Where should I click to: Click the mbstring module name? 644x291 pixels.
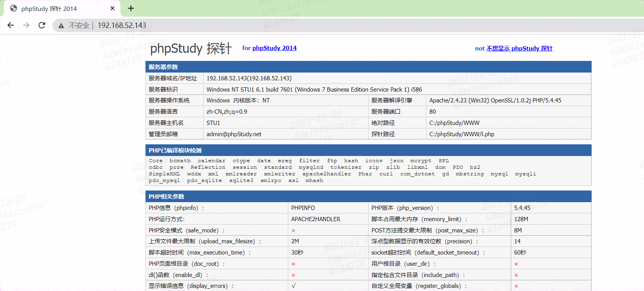[470, 174]
